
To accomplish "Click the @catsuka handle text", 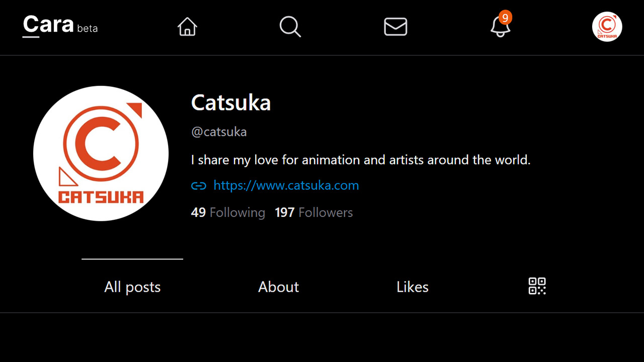I will (x=219, y=132).
